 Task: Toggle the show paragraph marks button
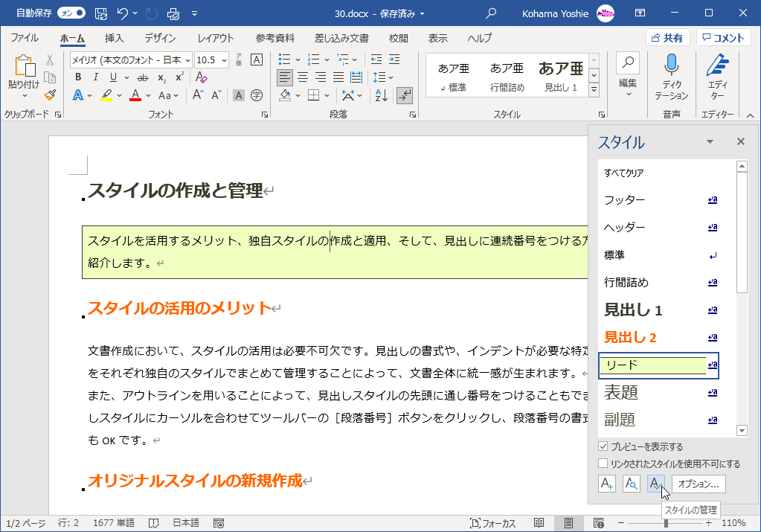click(x=405, y=94)
